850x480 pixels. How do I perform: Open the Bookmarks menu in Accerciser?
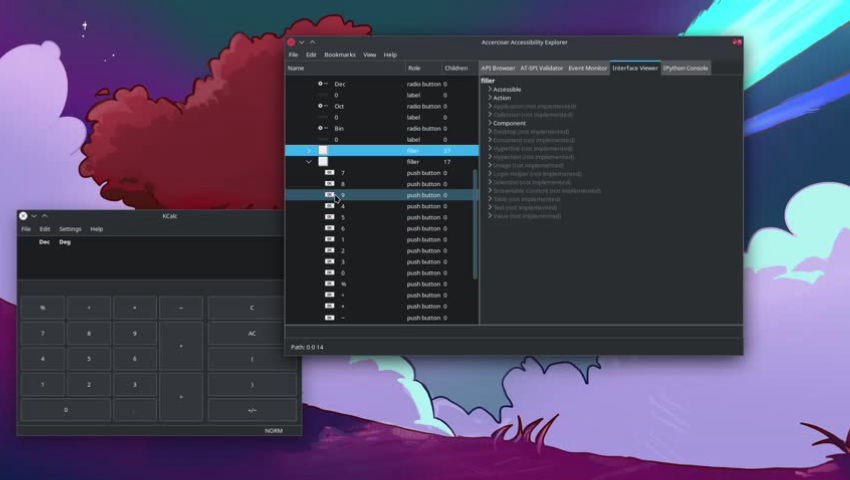[340, 55]
